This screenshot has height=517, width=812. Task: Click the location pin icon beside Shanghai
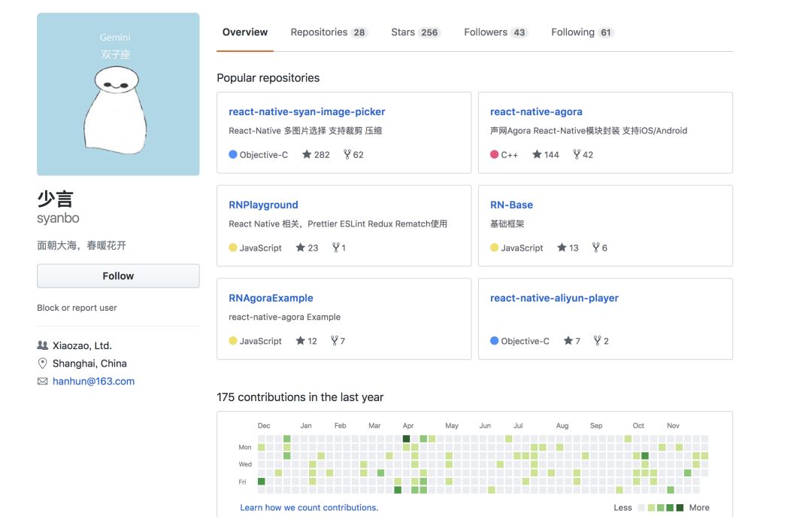[42, 363]
